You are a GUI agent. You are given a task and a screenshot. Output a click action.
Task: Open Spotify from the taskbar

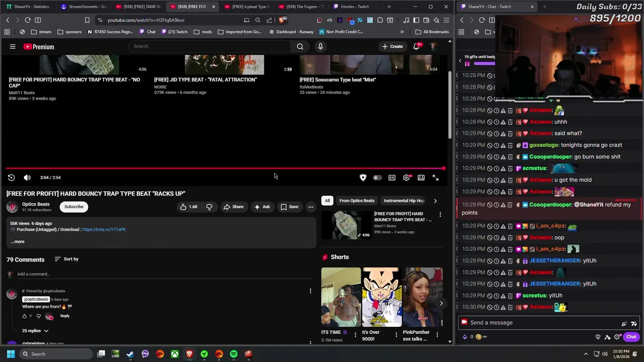[234, 354]
